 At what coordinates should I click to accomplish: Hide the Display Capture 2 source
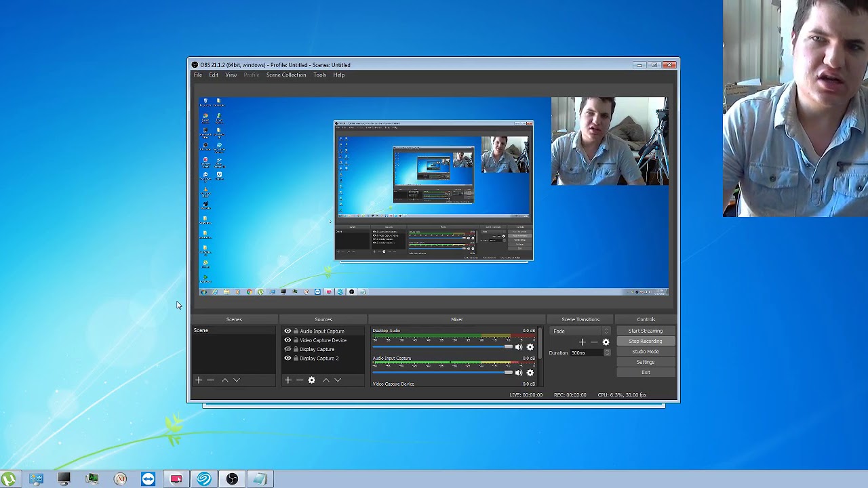(288, 358)
